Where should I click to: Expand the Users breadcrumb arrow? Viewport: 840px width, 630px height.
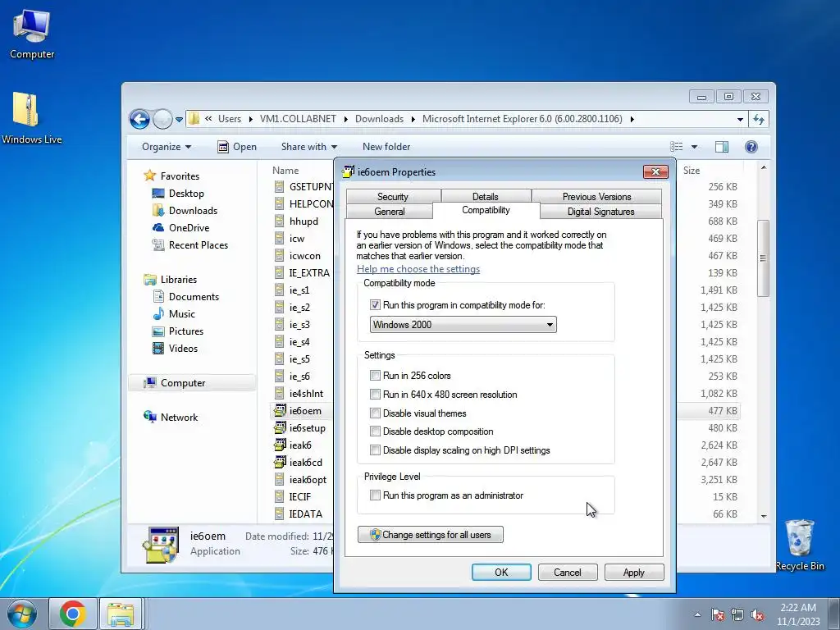(251, 119)
